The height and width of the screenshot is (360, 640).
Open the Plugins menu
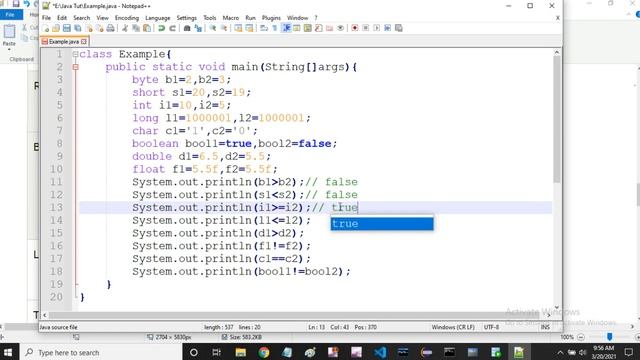coord(271,18)
